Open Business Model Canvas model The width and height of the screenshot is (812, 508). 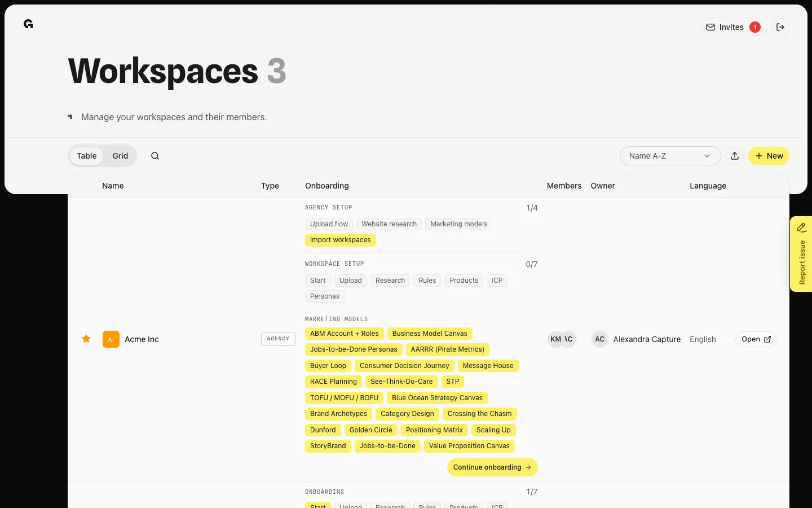pos(430,334)
